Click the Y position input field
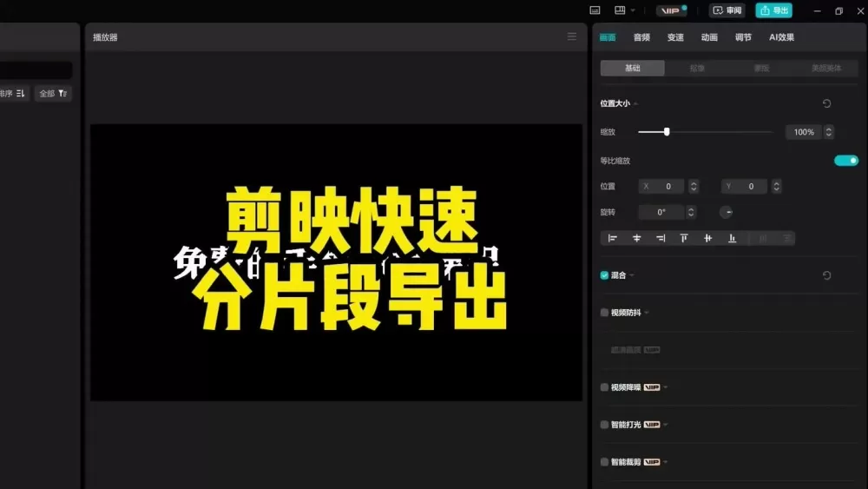Image resolution: width=868 pixels, height=489 pixels. point(745,187)
